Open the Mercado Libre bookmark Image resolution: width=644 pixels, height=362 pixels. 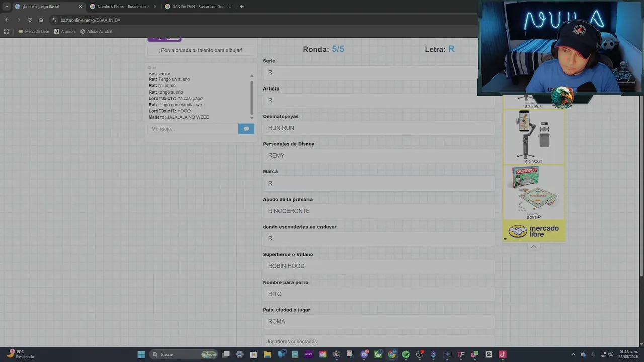point(34,31)
